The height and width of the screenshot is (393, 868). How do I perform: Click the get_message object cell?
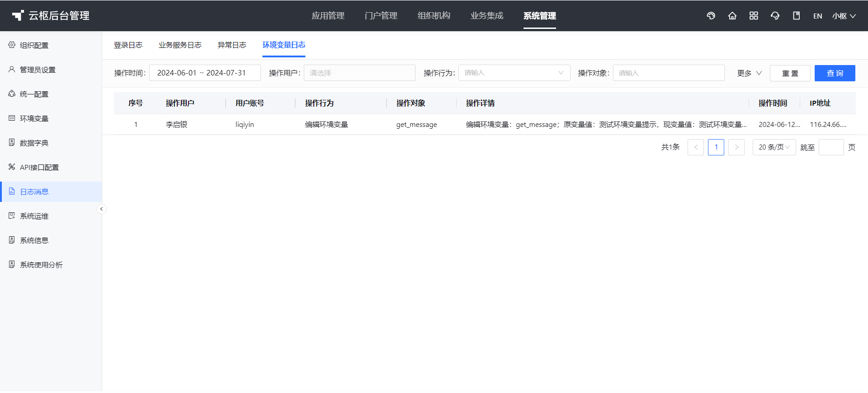click(x=416, y=125)
